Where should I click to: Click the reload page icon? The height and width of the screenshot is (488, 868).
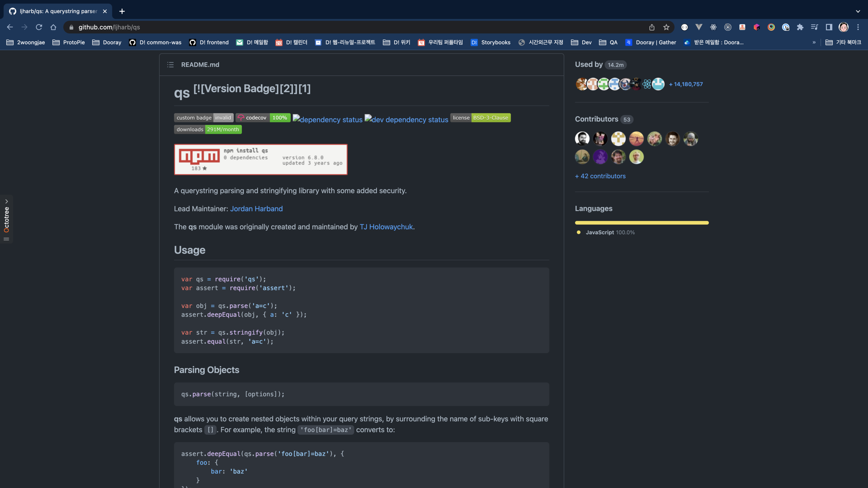pyautogui.click(x=39, y=27)
